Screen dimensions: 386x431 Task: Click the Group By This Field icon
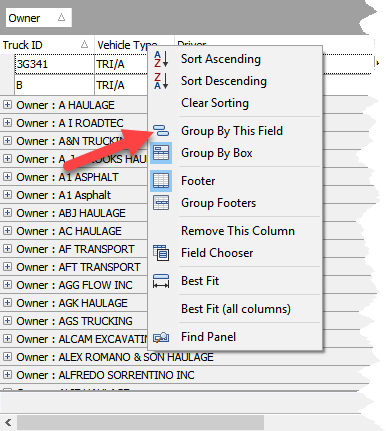(x=161, y=131)
